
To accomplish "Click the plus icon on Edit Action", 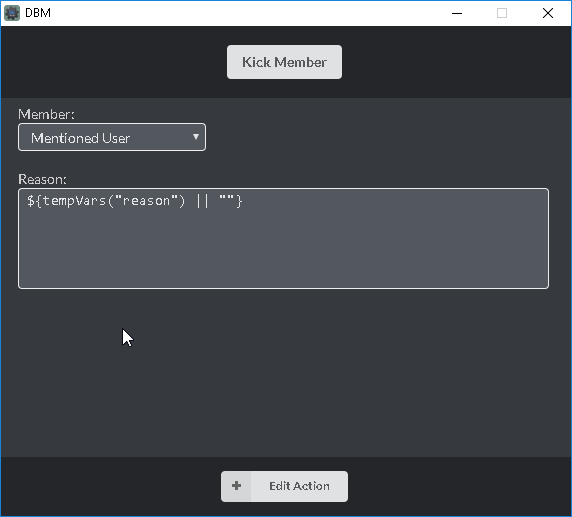I will point(236,486).
